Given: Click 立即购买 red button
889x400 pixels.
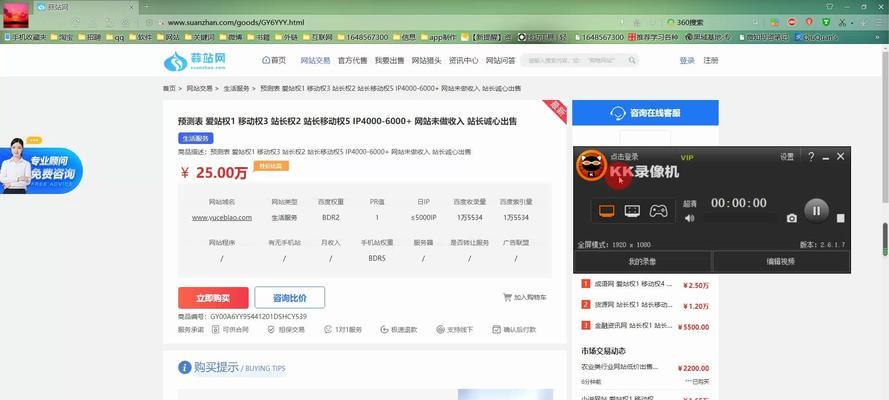Looking at the screenshot, I should tap(213, 298).
